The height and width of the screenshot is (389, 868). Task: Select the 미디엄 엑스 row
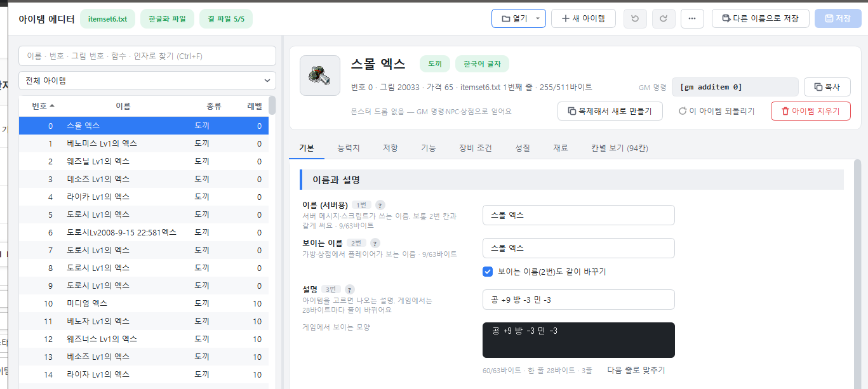click(x=144, y=303)
